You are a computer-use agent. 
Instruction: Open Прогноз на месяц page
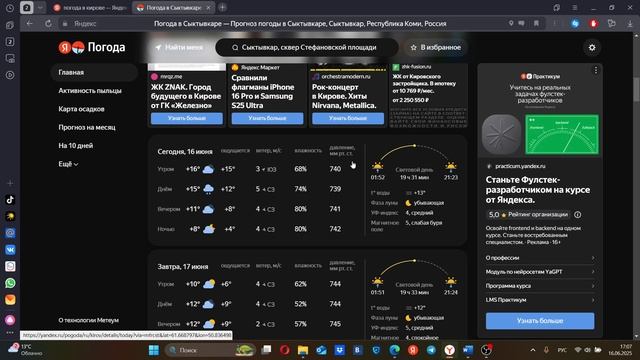pyautogui.click(x=87, y=127)
